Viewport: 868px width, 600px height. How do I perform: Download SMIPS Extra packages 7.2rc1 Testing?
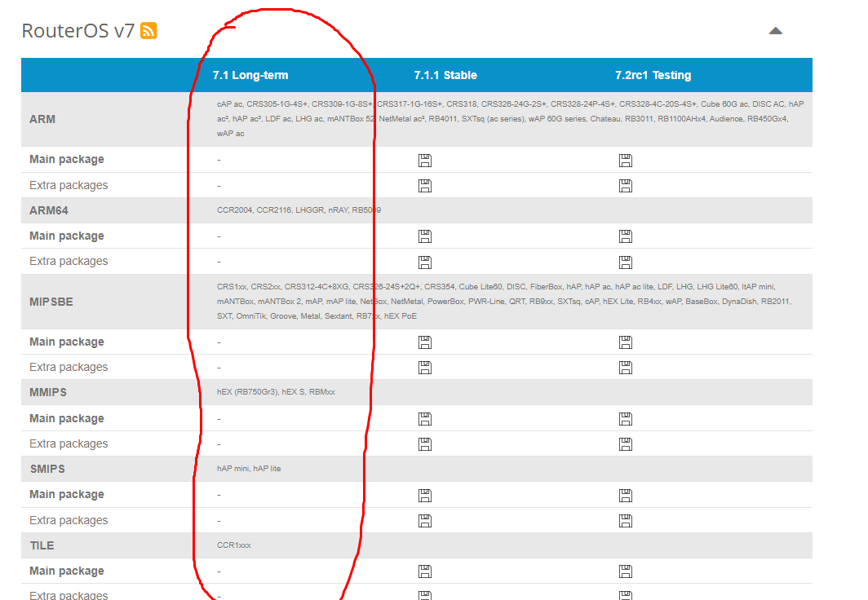pos(626,521)
